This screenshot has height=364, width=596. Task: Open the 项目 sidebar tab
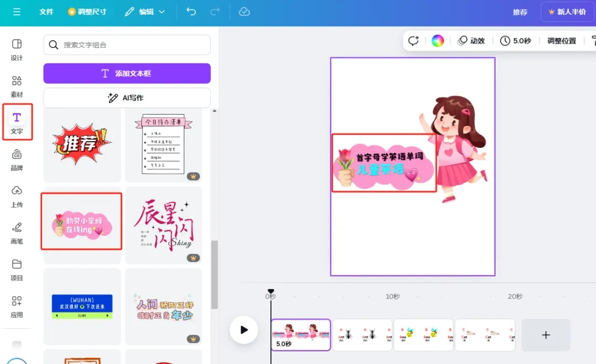(x=17, y=270)
